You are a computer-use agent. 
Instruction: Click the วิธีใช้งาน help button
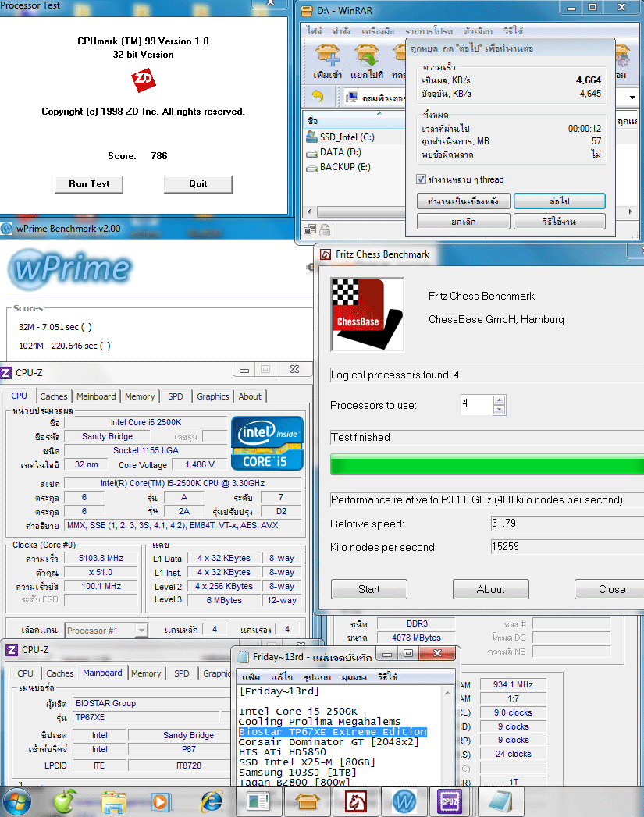[560, 222]
